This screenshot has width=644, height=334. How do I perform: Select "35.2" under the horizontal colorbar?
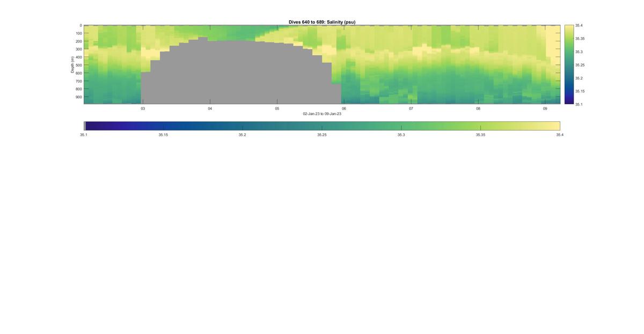tap(242, 135)
